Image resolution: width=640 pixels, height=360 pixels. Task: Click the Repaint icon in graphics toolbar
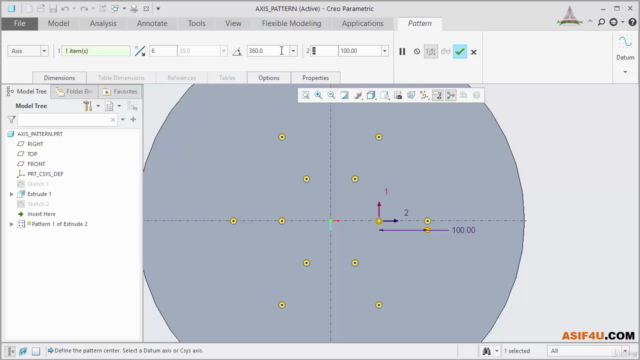coord(344,95)
